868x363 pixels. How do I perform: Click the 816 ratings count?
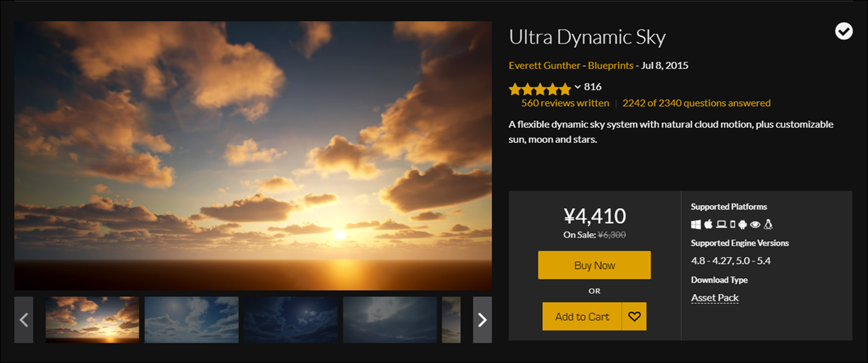[x=592, y=87]
